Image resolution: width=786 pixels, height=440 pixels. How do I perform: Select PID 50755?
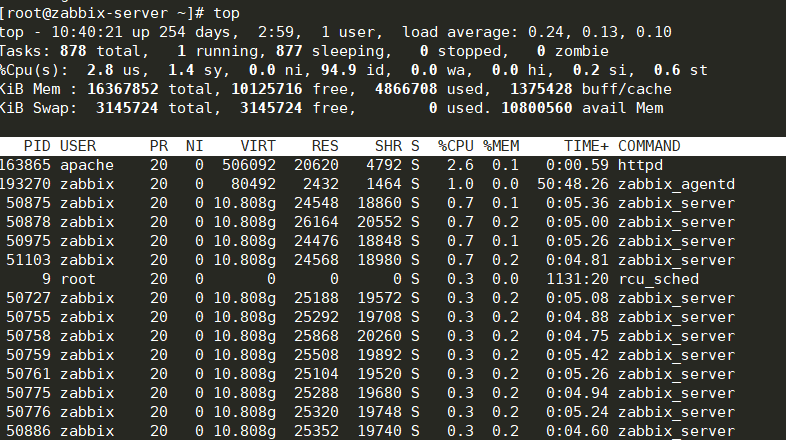pos(29,318)
